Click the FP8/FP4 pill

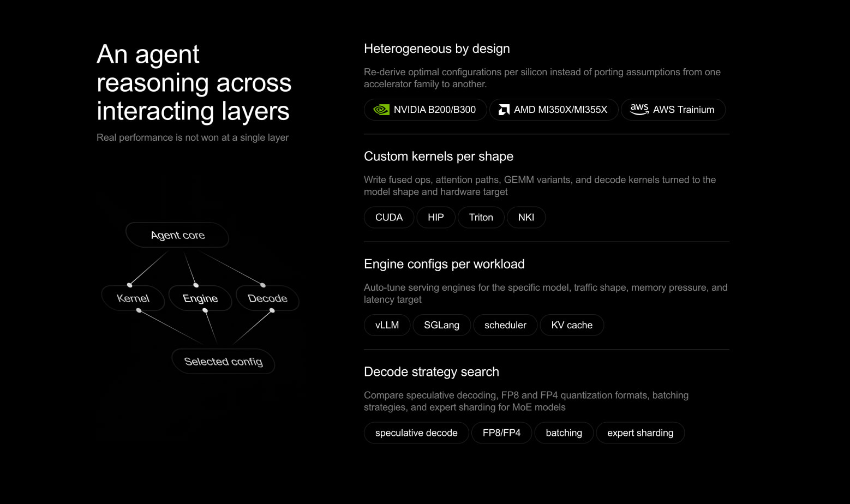(501, 433)
